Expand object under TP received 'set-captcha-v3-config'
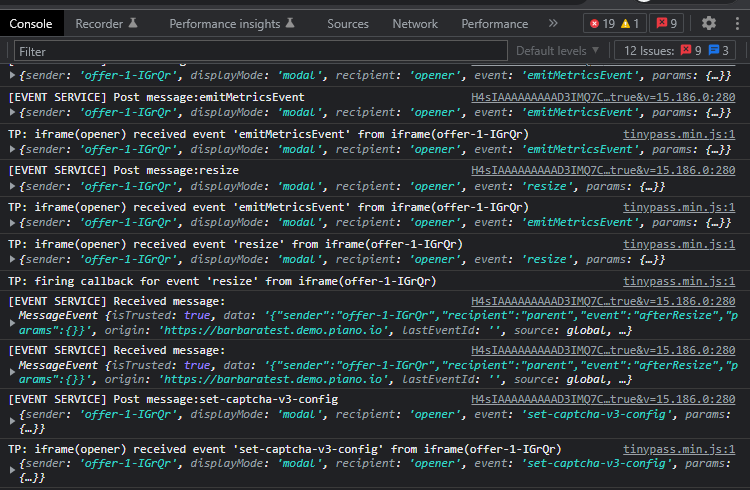 click(x=12, y=470)
